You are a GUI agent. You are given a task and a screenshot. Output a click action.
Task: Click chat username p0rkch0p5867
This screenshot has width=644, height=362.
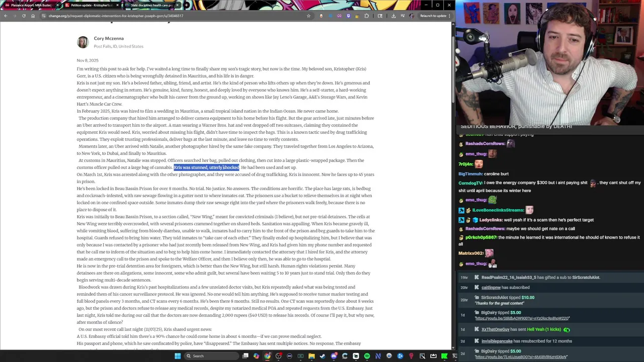point(481,237)
